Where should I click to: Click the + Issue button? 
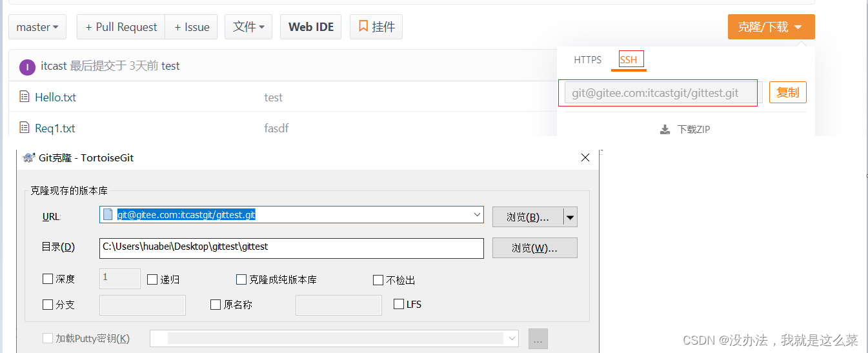click(x=191, y=27)
